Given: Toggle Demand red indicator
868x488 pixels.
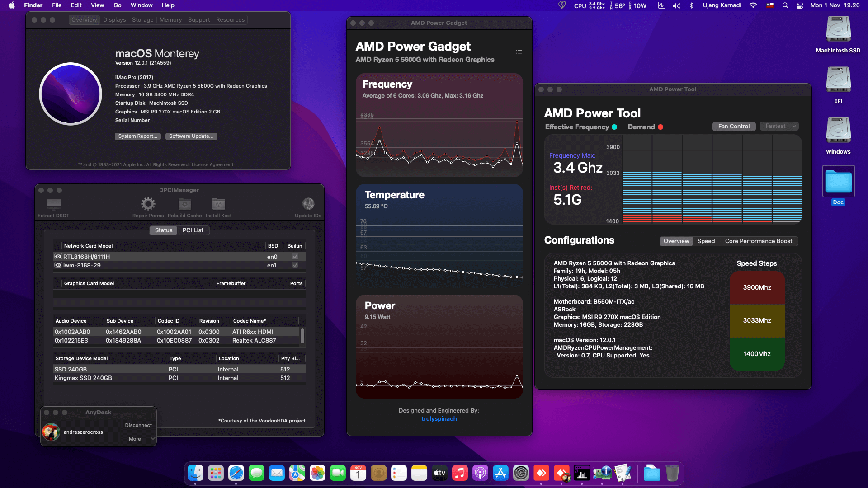Looking at the screenshot, I should click(660, 127).
